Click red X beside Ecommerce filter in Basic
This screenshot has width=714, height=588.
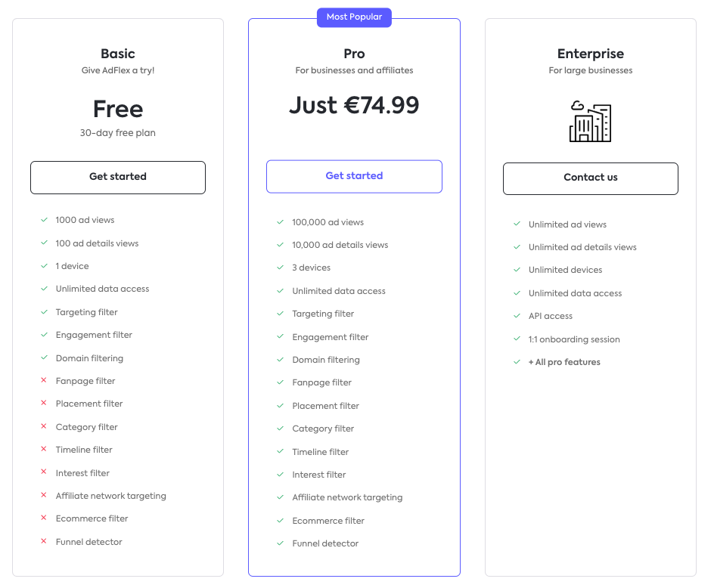(x=44, y=518)
